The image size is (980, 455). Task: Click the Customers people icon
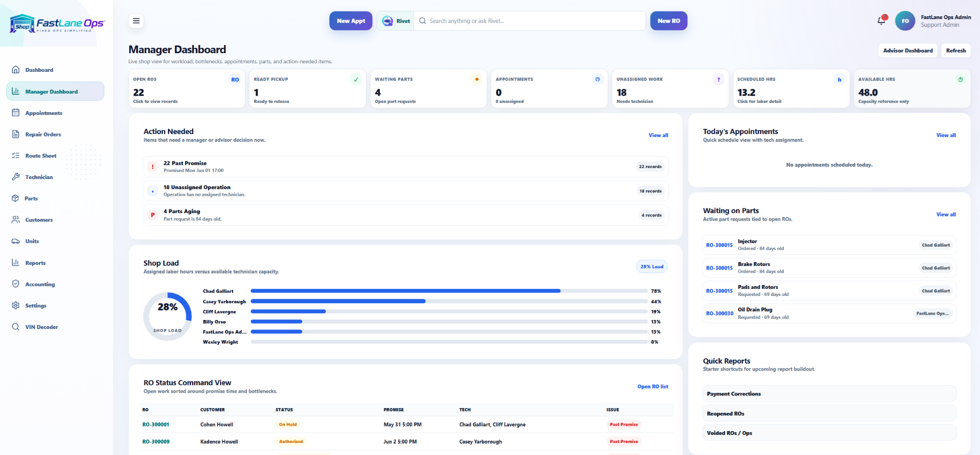click(x=16, y=220)
